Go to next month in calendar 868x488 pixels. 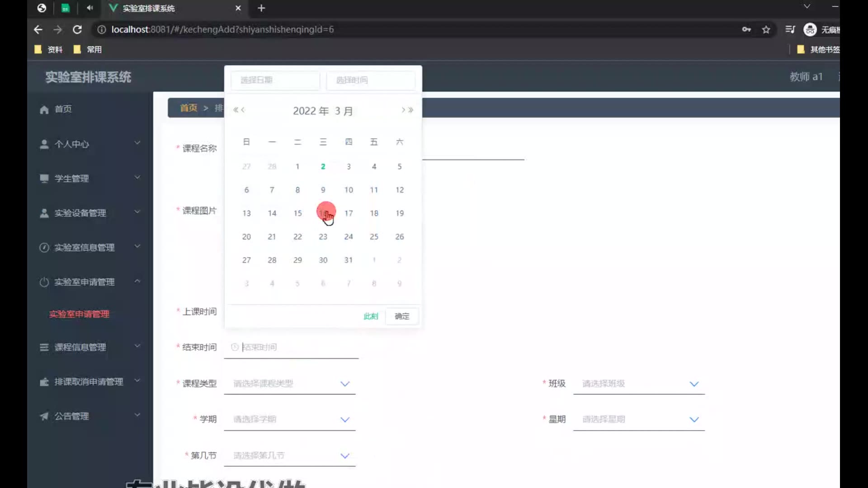pyautogui.click(x=403, y=110)
